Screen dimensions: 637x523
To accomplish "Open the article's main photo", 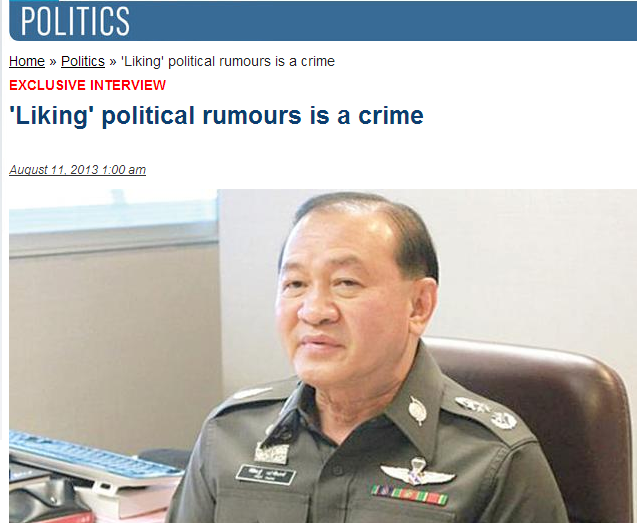I will tap(323, 356).
